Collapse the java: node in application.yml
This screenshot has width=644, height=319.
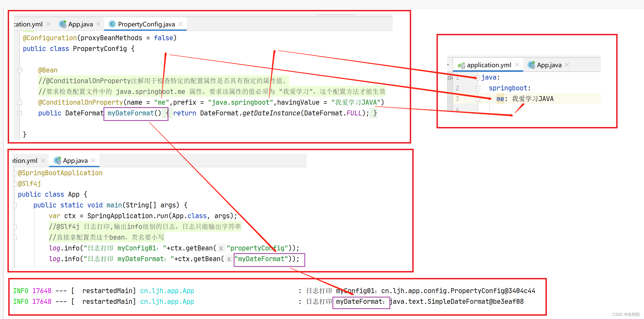(478, 77)
